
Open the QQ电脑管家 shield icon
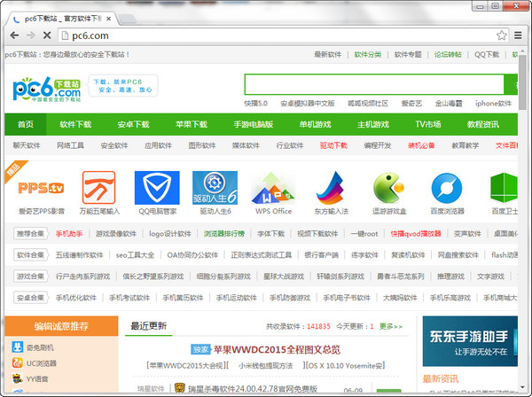[157, 188]
